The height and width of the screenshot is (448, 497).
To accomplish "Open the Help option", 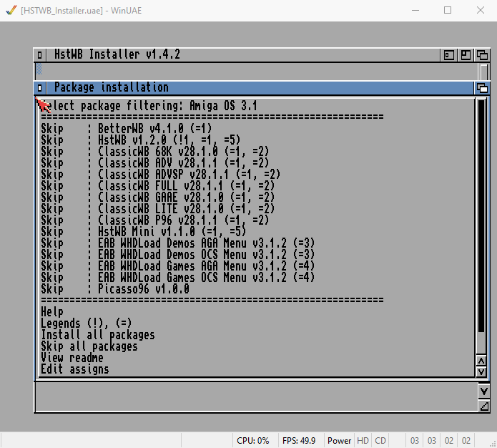I will point(52,311).
